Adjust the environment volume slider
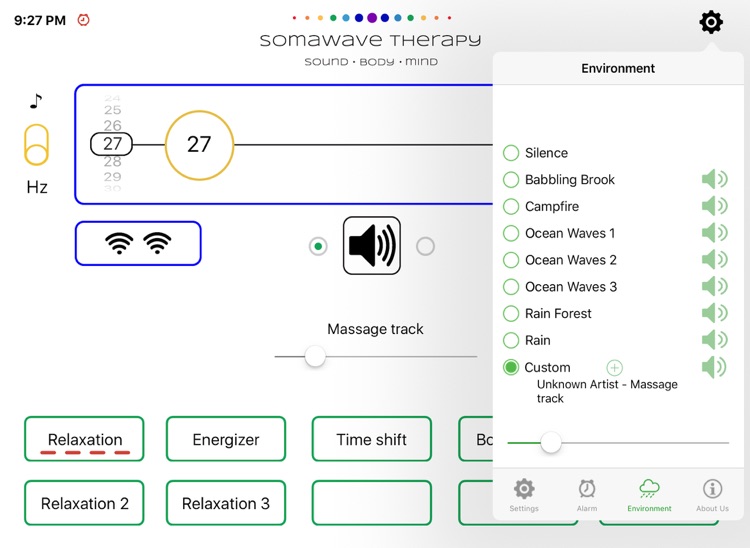Viewport: 750px width, 548px height. [x=551, y=443]
